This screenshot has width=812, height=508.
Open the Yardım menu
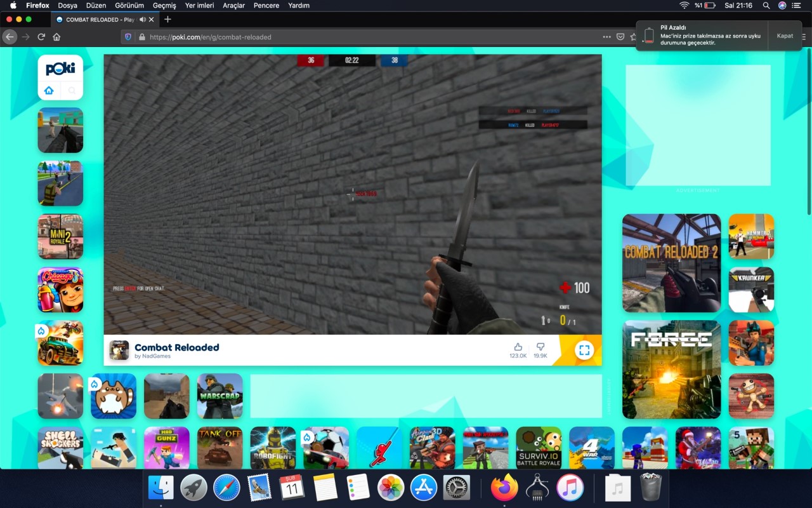click(299, 5)
